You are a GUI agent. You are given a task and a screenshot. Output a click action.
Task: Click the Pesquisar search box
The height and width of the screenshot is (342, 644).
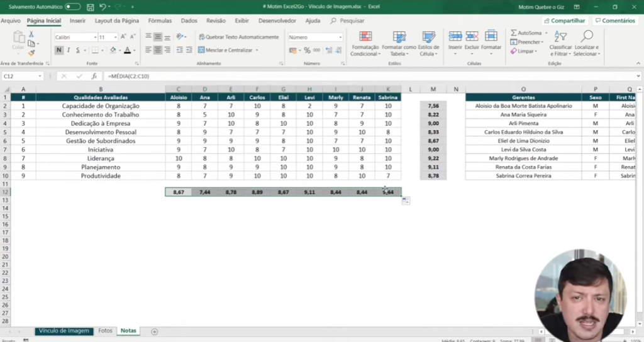click(347, 21)
